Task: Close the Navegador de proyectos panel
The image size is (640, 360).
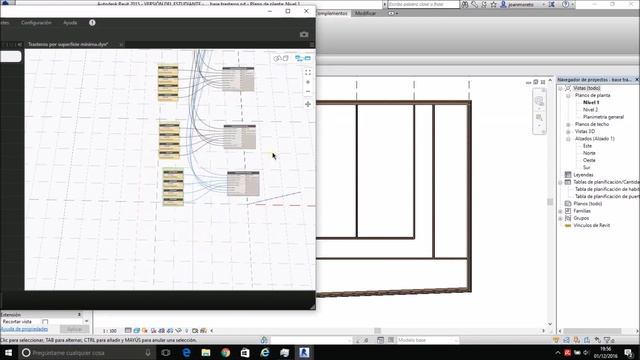Action: point(637,80)
